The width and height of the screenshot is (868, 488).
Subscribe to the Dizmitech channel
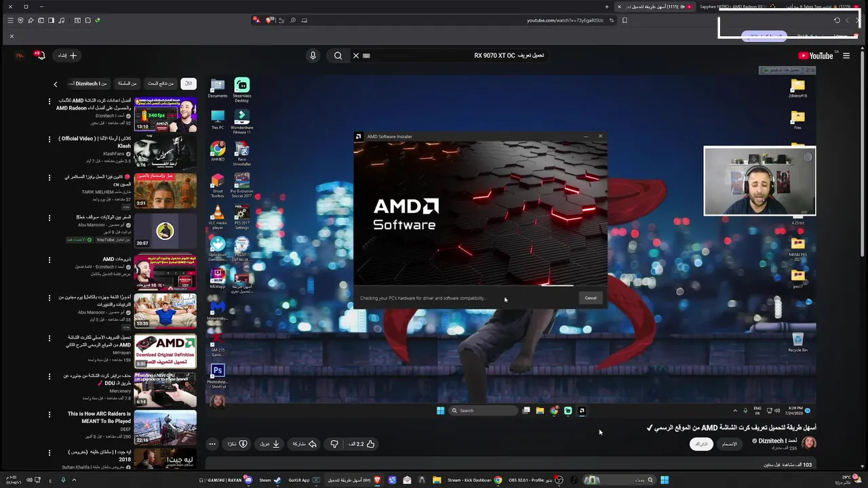pos(701,444)
